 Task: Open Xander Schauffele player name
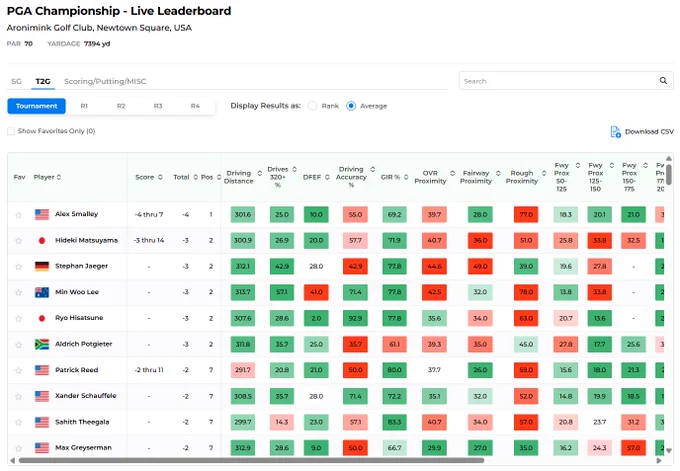pyautogui.click(x=85, y=396)
